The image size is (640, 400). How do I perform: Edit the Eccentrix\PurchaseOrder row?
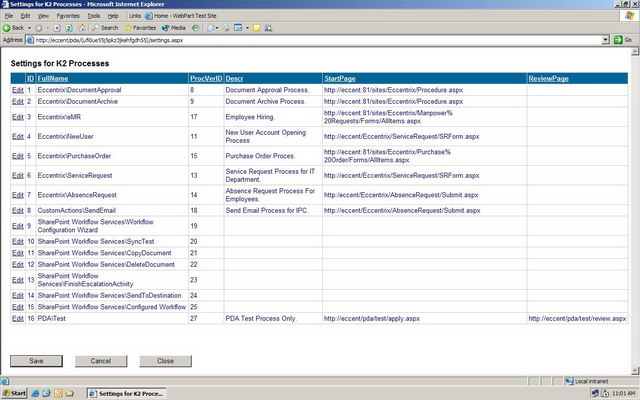coord(18,156)
